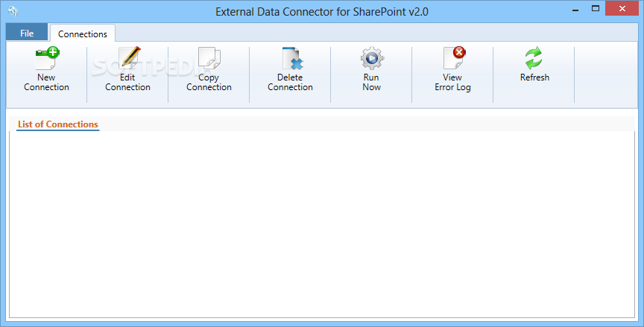This screenshot has height=327, width=644.
Task: Click inside the empty connections list area
Action: [322, 224]
